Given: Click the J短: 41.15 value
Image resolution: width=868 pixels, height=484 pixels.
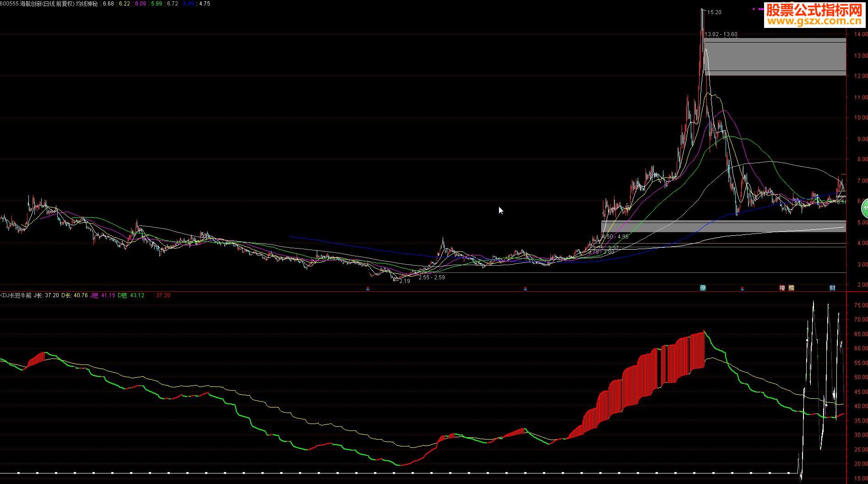Looking at the screenshot, I should pyautogui.click(x=103, y=295).
